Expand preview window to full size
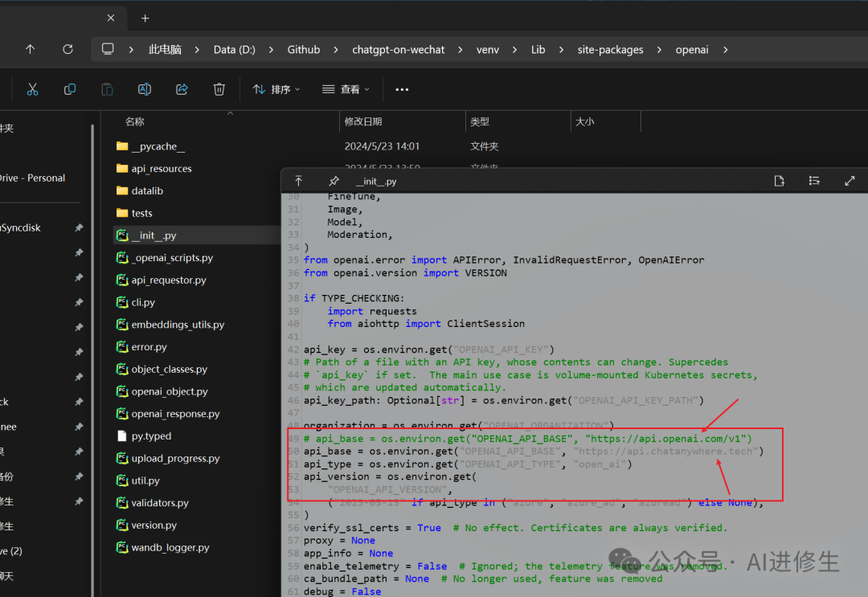This screenshot has height=597, width=868. (850, 181)
